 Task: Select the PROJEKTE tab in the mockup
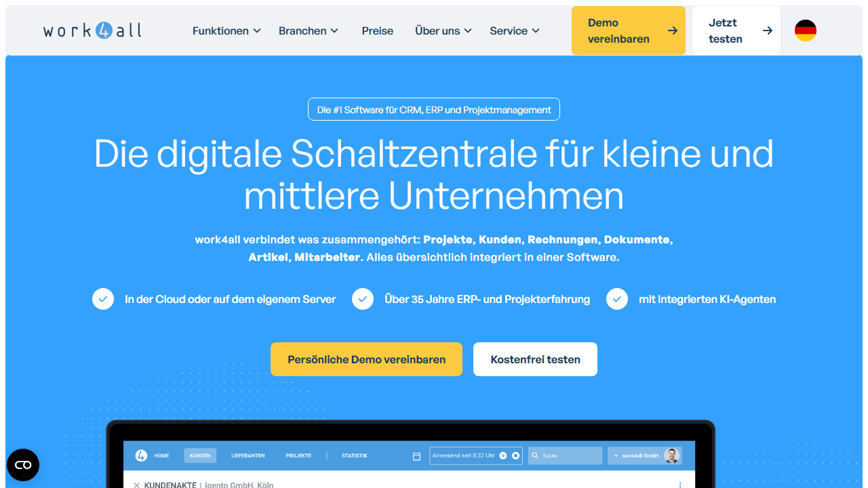[x=298, y=455]
